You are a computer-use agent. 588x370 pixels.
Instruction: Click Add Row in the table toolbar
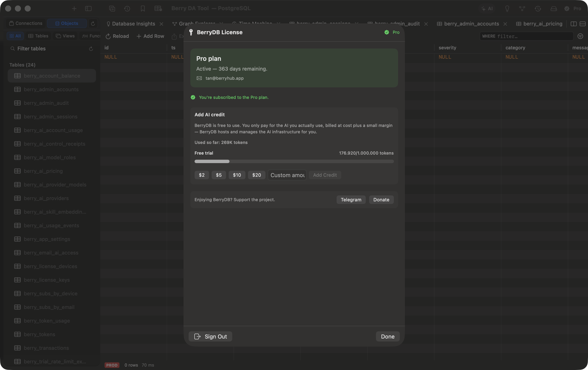click(x=151, y=36)
